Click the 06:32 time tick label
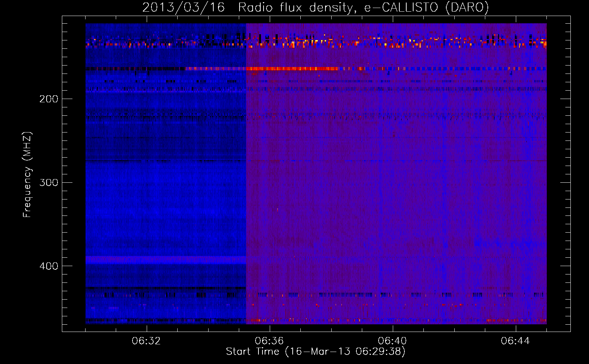The image size is (589, 364). point(146,341)
